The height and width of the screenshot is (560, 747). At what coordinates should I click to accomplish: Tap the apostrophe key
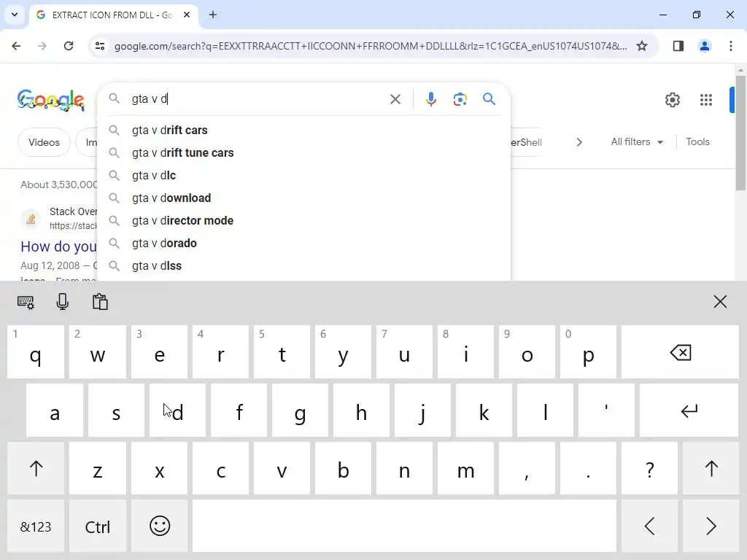click(x=606, y=410)
